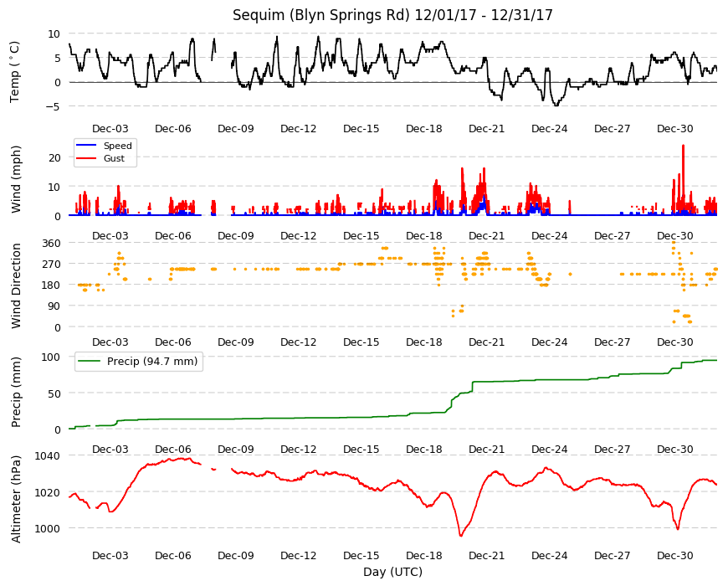Click the Dec-30 tick on the bottom axis
728x586 pixels.
point(674,555)
